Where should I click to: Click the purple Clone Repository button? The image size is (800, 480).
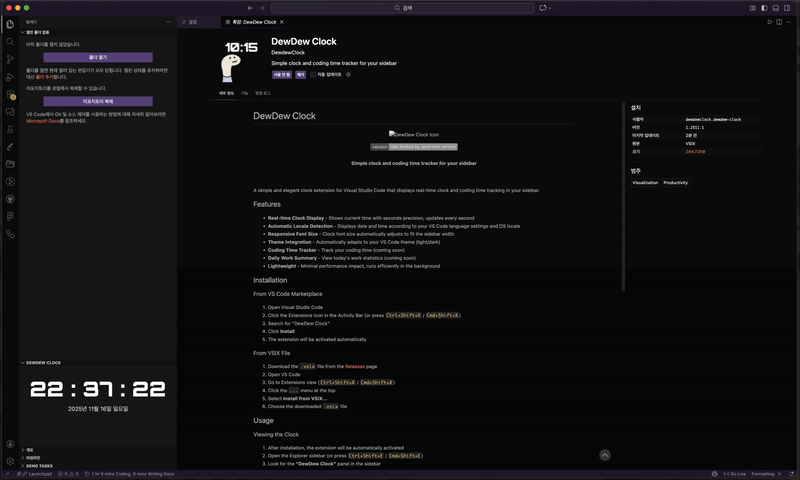[x=98, y=102]
